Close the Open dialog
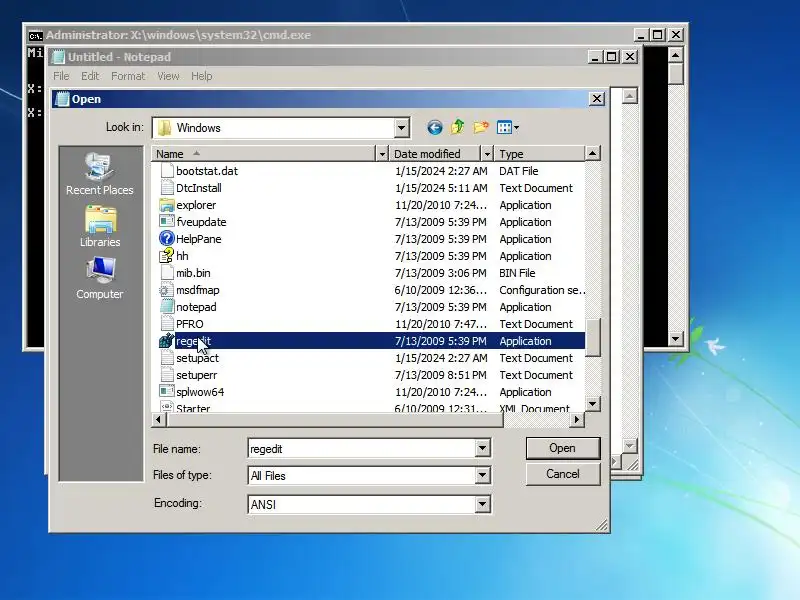Screen dimensions: 800x600 click(x=597, y=98)
